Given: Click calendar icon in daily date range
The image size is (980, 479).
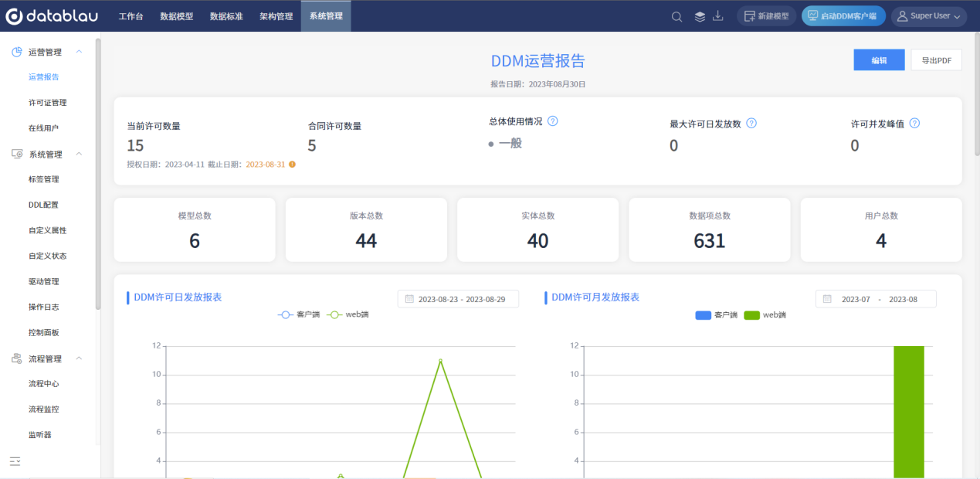Looking at the screenshot, I should coord(410,299).
